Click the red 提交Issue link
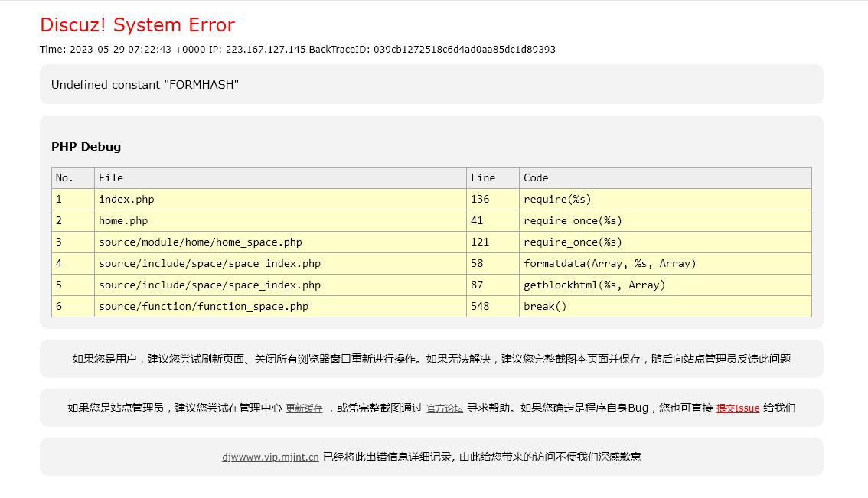Screen dimensions: 868x498 coord(738,408)
